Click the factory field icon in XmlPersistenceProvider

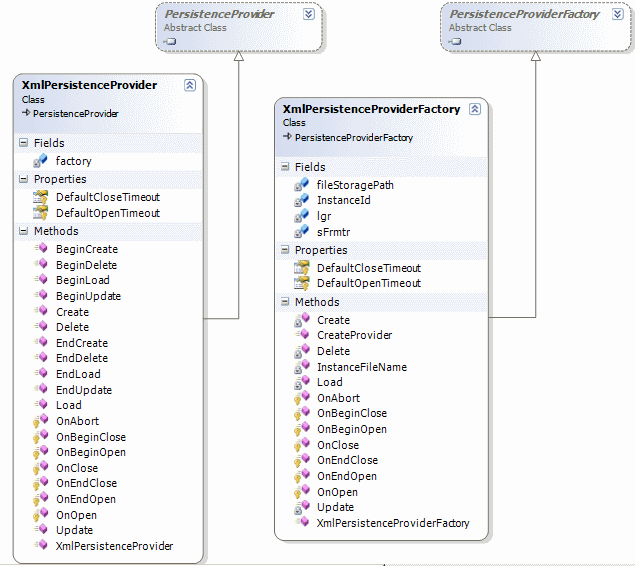tap(40, 160)
